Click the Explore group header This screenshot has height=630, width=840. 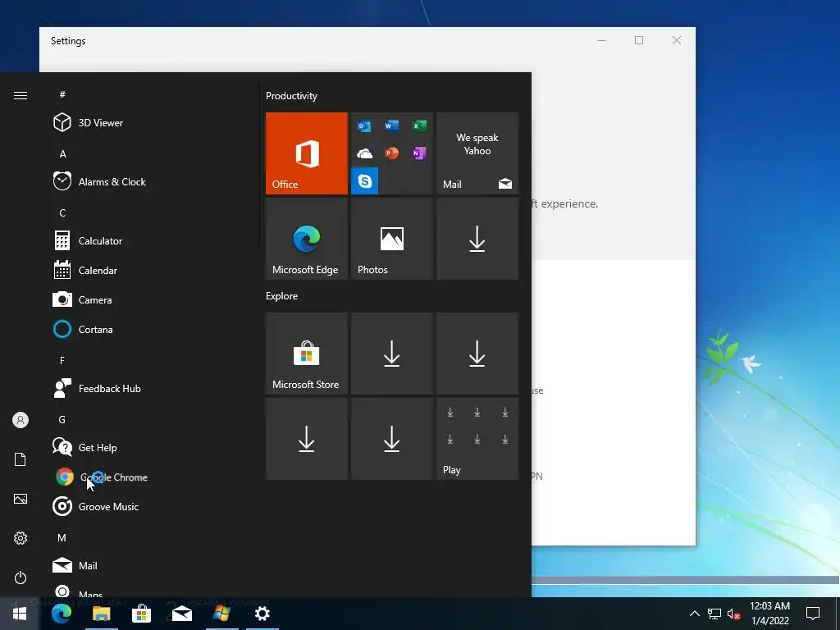click(282, 296)
